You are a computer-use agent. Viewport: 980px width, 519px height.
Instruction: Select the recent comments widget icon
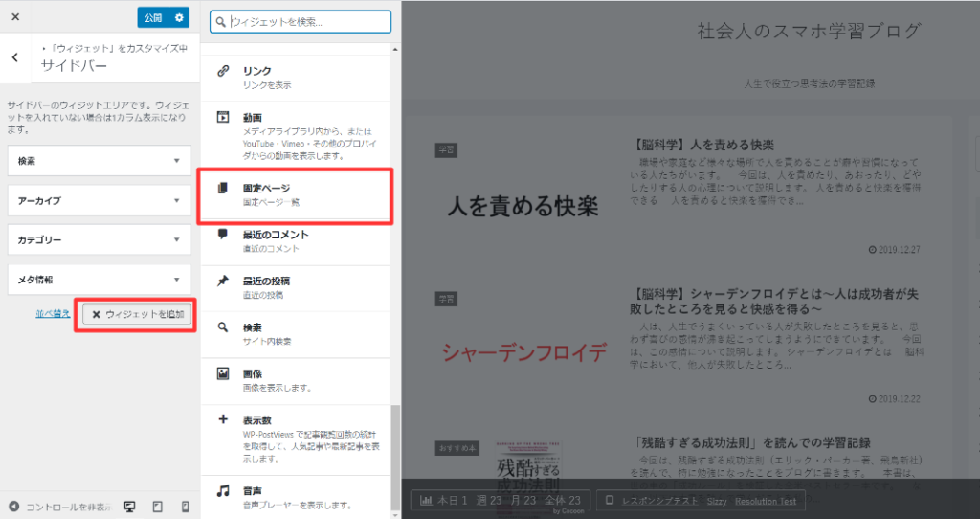(x=223, y=234)
